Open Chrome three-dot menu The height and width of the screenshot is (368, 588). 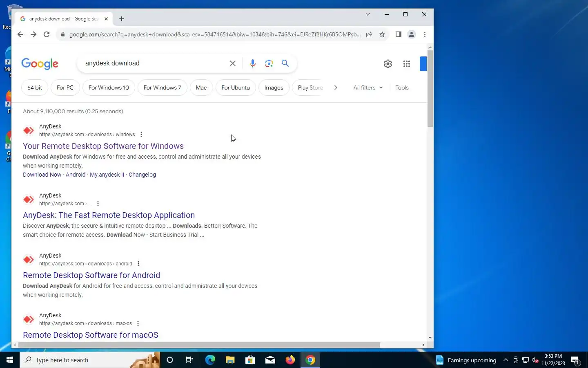(x=425, y=34)
